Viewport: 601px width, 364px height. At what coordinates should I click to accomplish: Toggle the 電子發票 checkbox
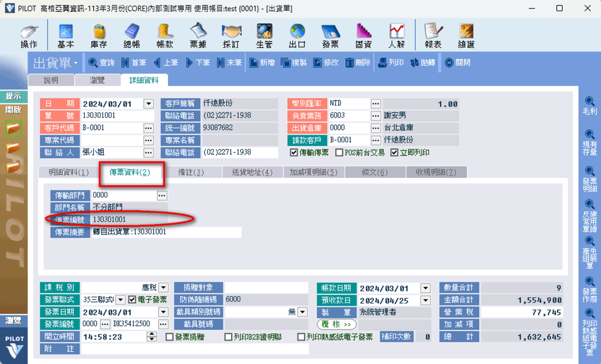click(x=133, y=300)
